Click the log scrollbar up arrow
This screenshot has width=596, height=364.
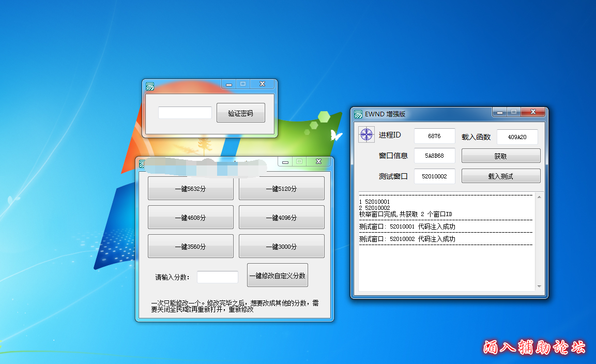pos(539,197)
